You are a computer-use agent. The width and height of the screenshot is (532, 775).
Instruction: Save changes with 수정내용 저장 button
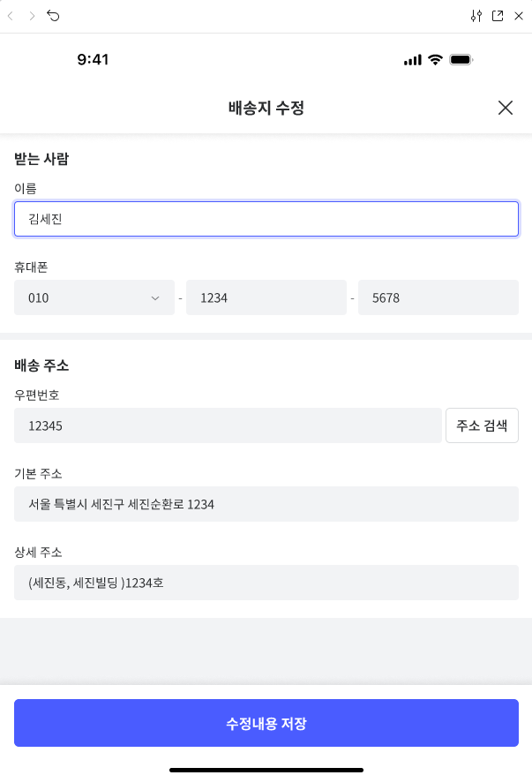point(266,723)
